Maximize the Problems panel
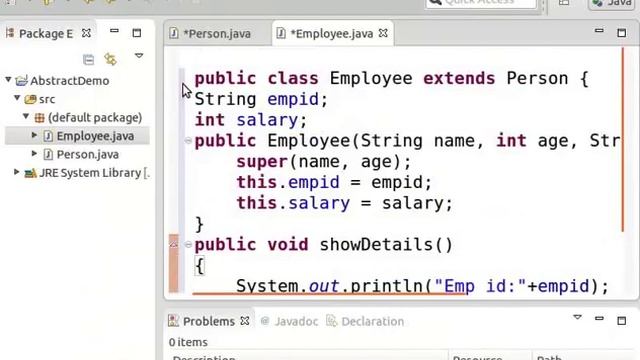 point(621,320)
